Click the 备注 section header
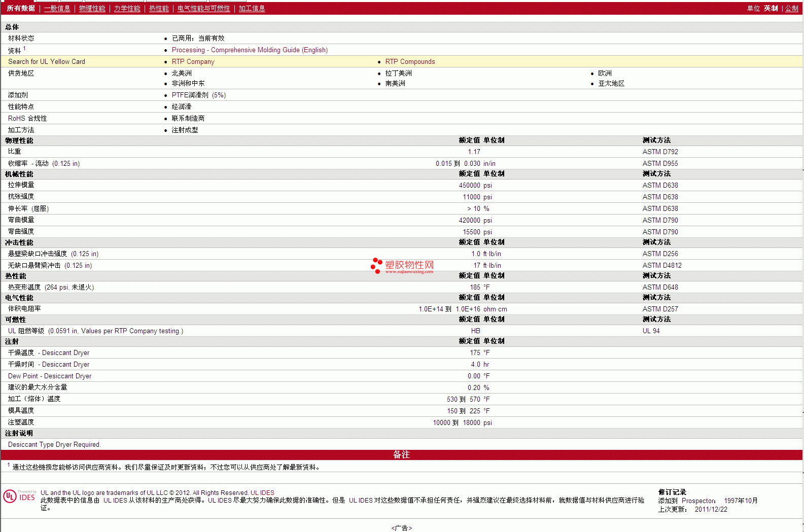804x532 pixels. [401, 454]
